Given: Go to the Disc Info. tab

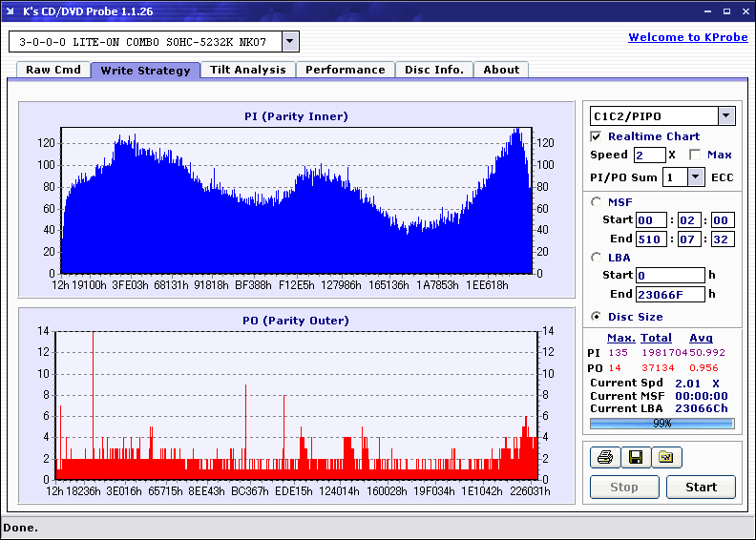Looking at the screenshot, I should 434,70.
